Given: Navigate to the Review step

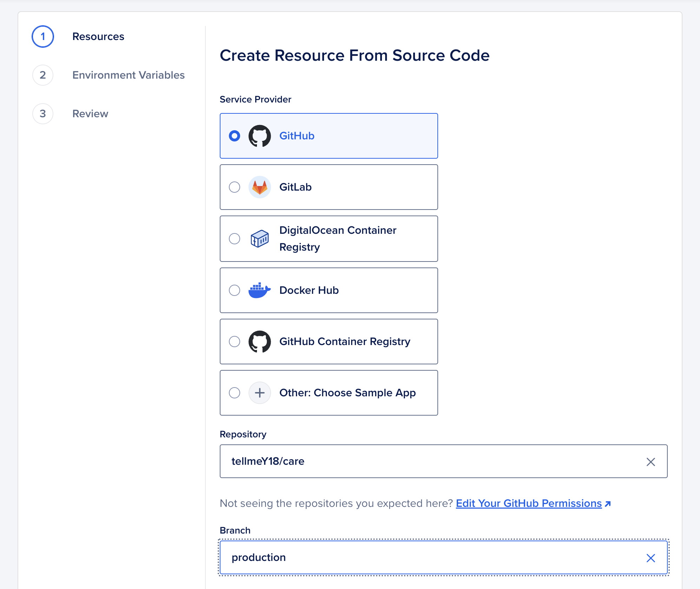Looking at the screenshot, I should 90,113.
